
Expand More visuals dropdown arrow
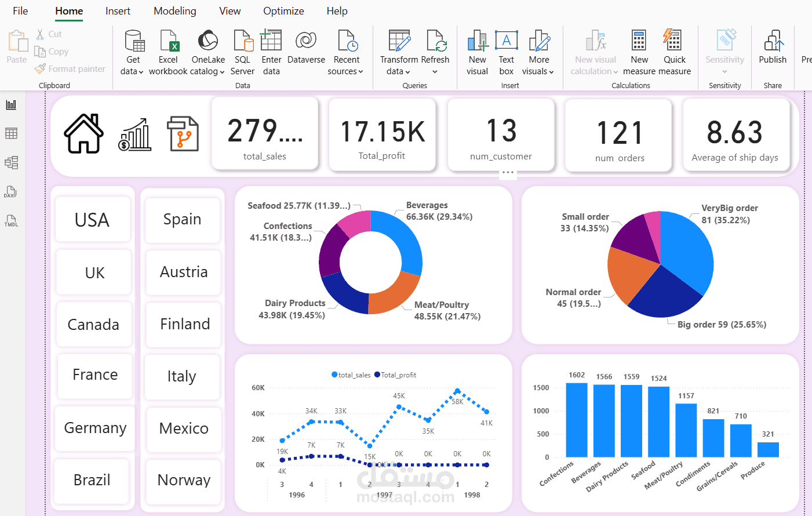pyautogui.click(x=551, y=72)
